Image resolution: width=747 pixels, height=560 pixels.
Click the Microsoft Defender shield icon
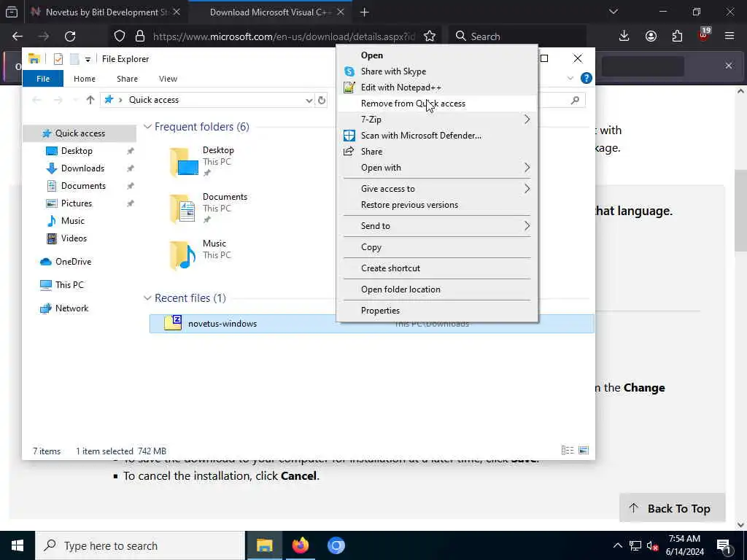349,136
